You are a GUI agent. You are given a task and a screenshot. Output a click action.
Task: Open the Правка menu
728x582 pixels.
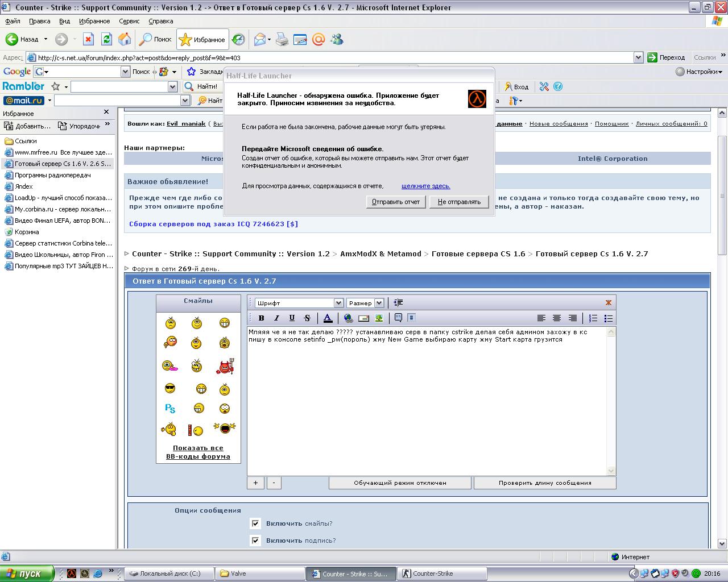coord(39,21)
